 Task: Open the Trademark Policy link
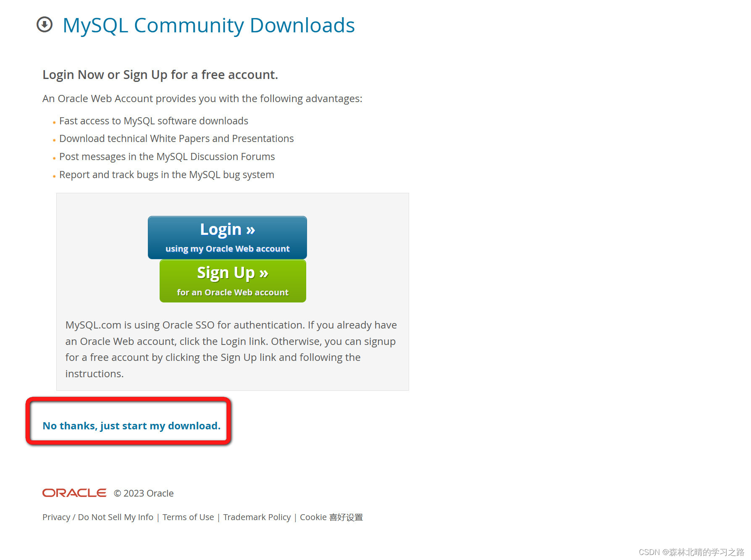point(257,517)
